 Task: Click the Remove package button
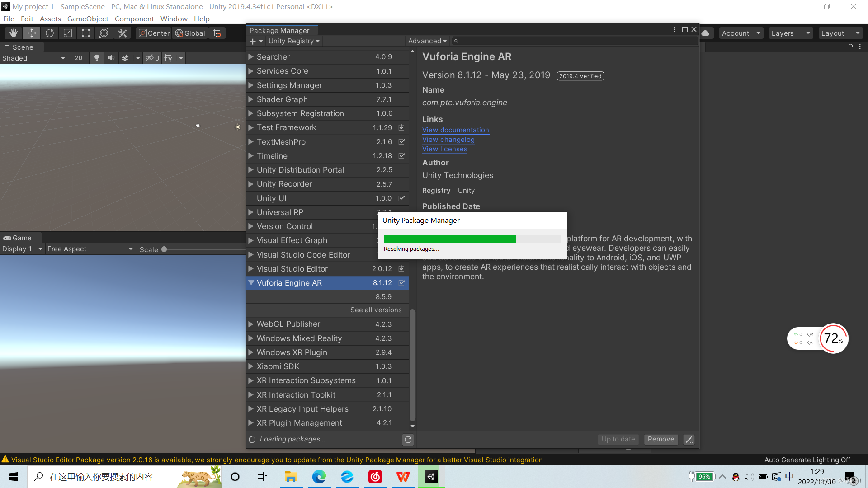click(660, 439)
